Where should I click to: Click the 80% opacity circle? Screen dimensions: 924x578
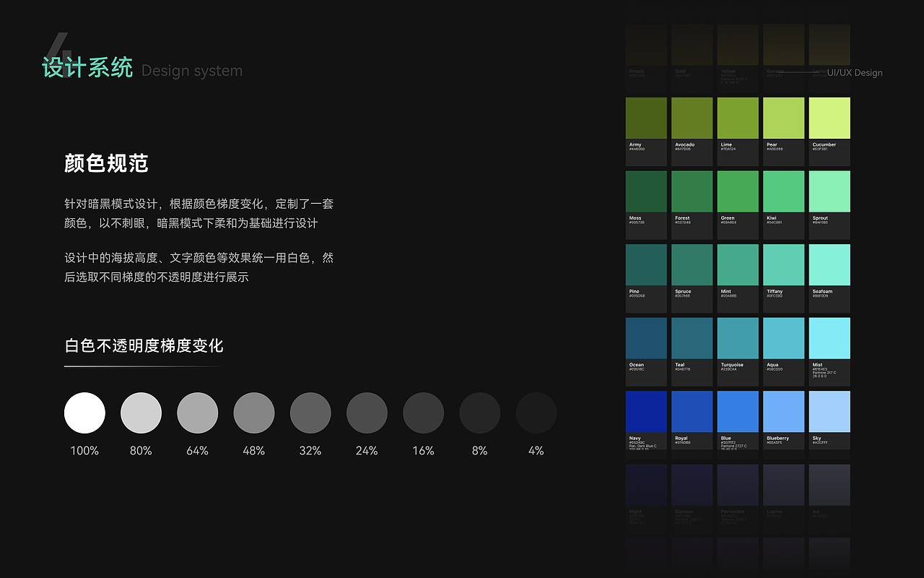pyautogui.click(x=141, y=413)
